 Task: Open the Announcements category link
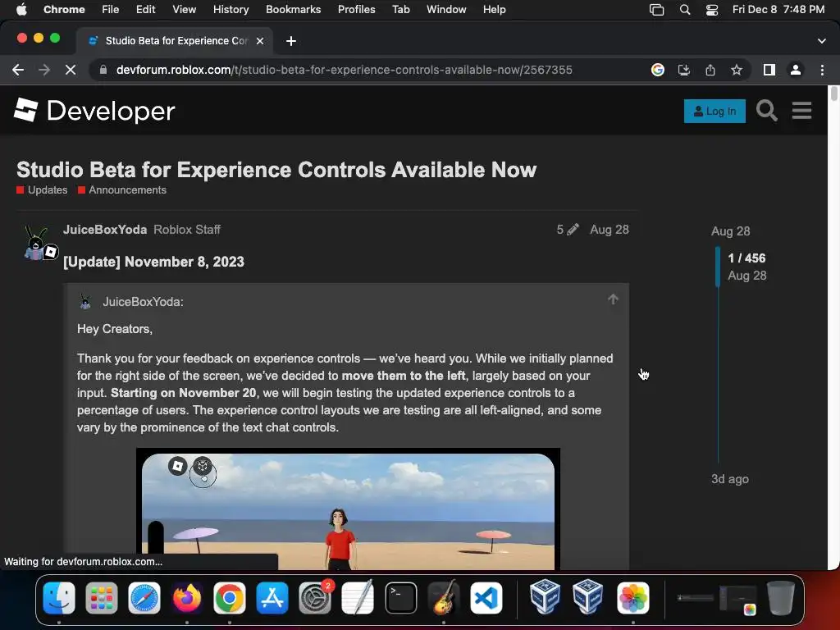122,189
